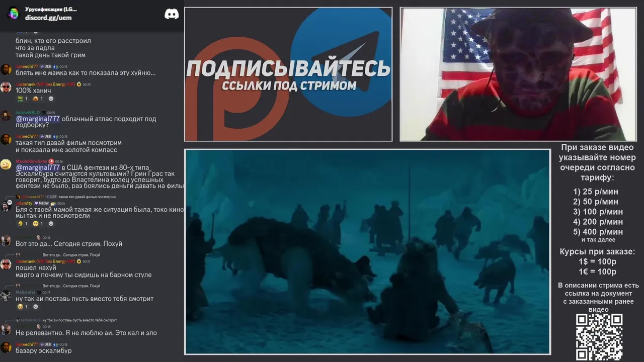Click the red badge next to MaximKonchatel
Viewport: 644px width, 362px height.
click(x=51, y=161)
